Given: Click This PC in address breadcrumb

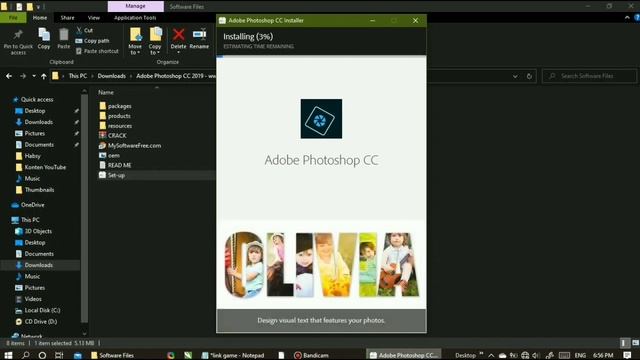Looking at the screenshot, I should 78,76.
